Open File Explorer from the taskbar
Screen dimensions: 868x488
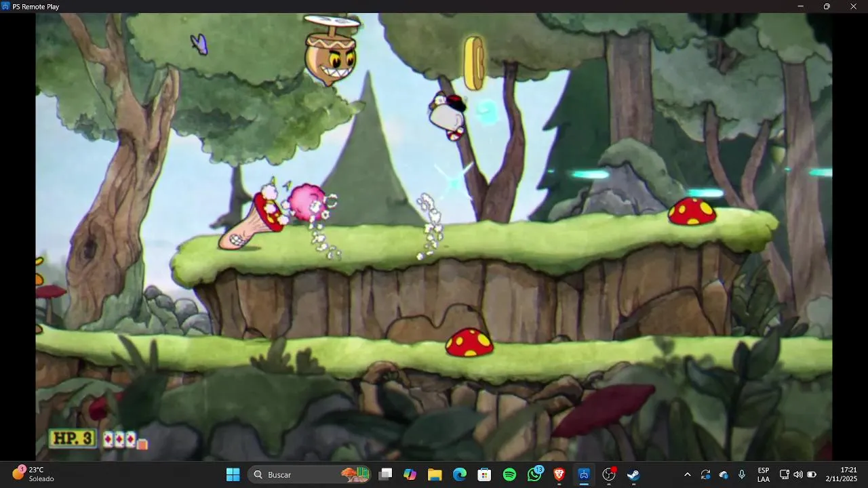[x=435, y=474]
